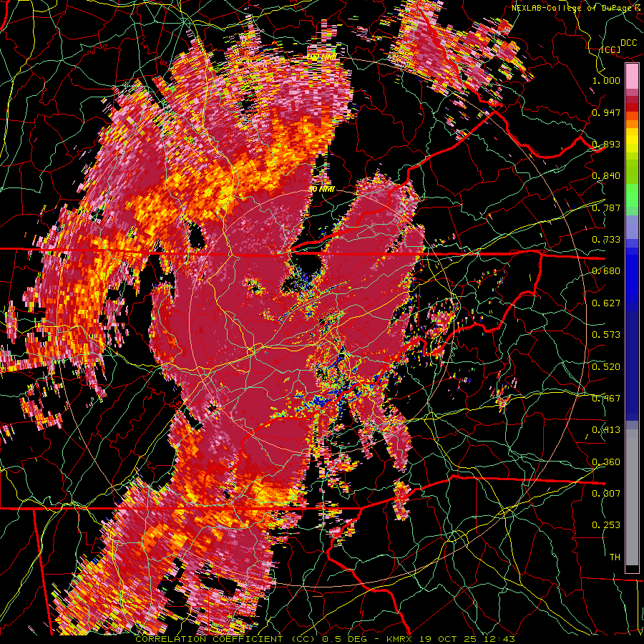Click the 0.253 scale label
The width and height of the screenshot is (644, 644).
[606, 525]
